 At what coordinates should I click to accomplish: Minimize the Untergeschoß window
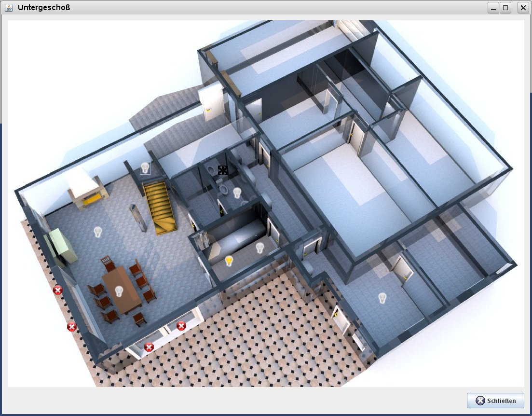[493, 7]
